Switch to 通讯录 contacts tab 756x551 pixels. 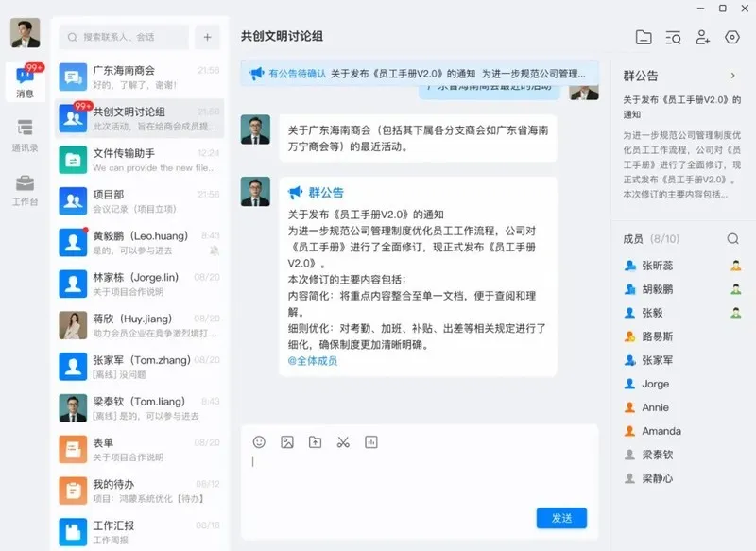26,134
